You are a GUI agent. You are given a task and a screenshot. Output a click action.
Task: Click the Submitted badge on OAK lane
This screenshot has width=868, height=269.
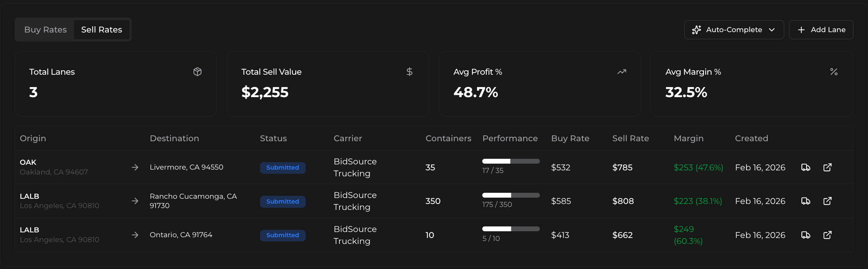[x=282, y=168]
